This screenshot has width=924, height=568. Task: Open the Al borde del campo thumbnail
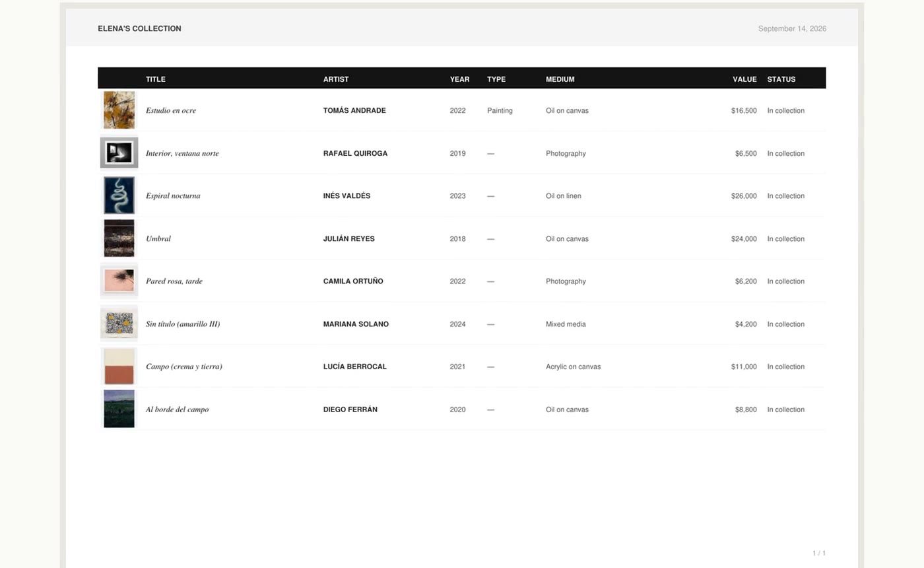(119, 409)
